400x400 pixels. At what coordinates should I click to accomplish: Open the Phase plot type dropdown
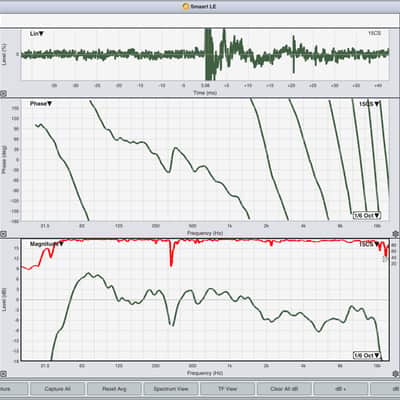(41, 104)
